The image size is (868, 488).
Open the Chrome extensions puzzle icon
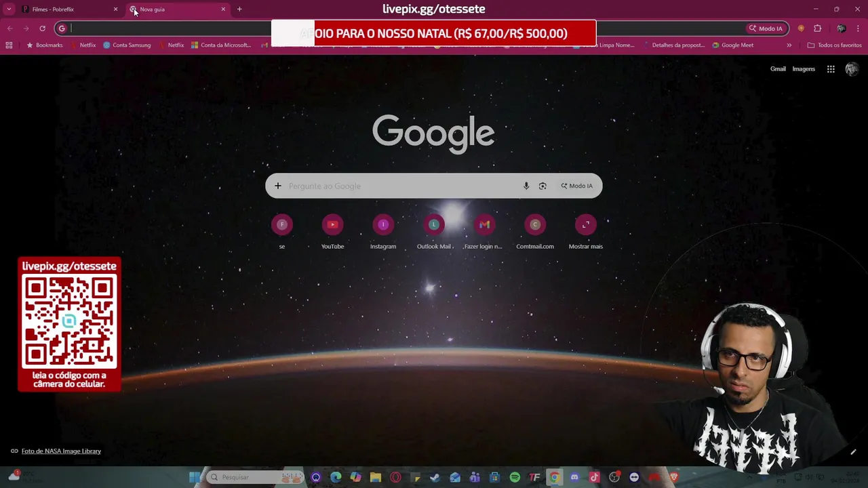(x=817, y=28)
